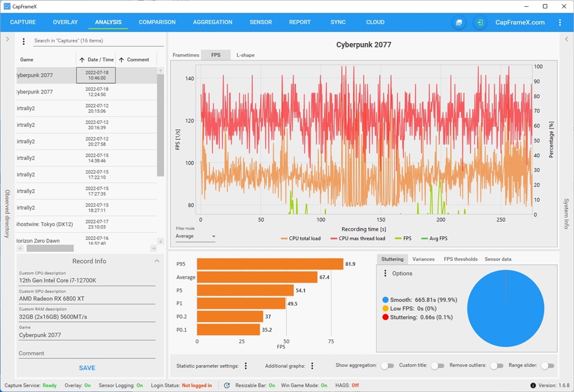Click the P95 bar showing 81.9
The image size is (574, 392).
click(270, 264)
